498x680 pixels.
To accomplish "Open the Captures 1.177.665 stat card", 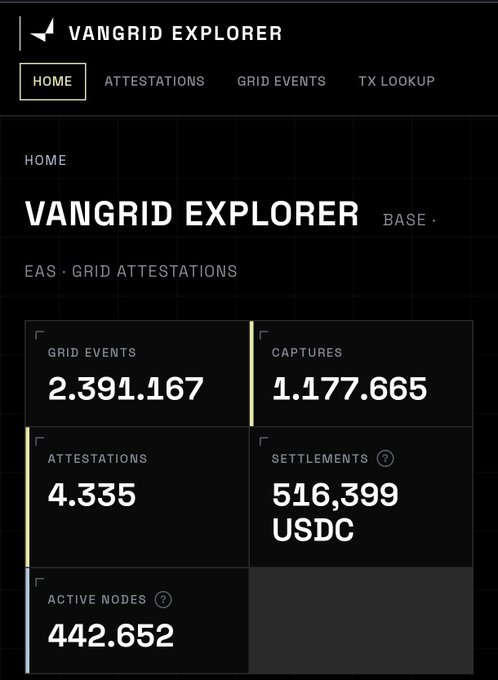I will 361,373.
